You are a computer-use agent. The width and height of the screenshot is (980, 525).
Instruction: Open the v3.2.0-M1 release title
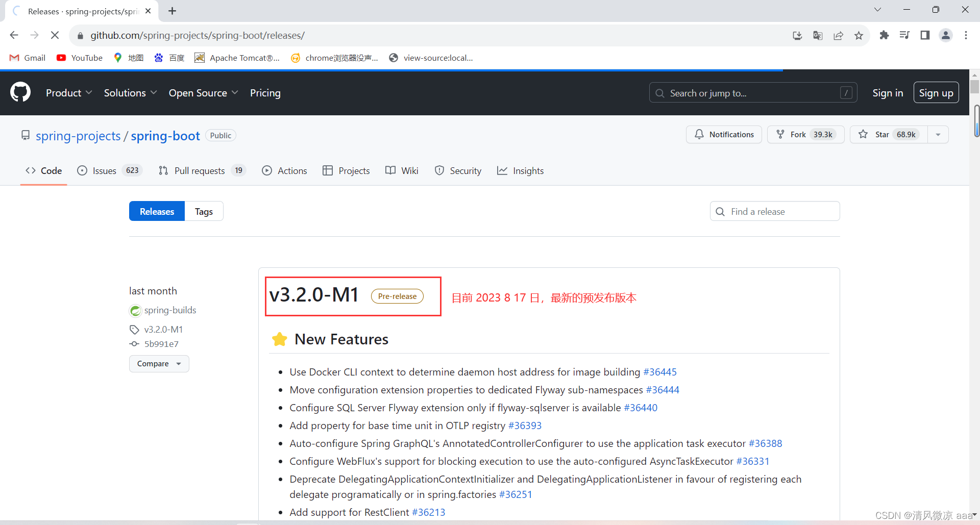click(314, 295)
